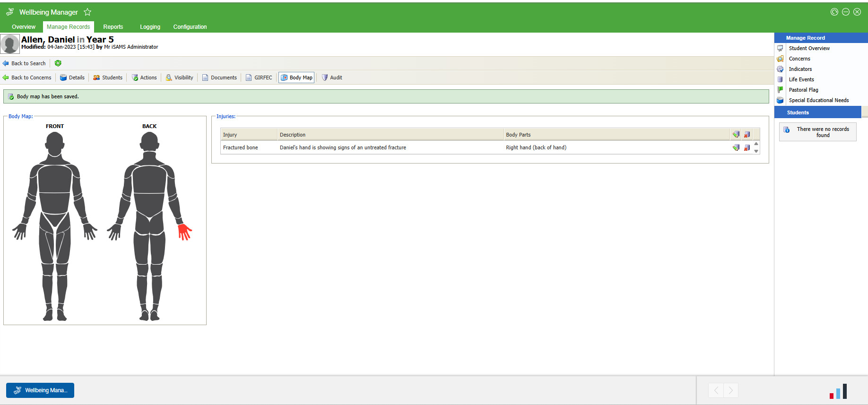
Task: Open Concerns in the Manage Record panel
Action: coord(799,59)
